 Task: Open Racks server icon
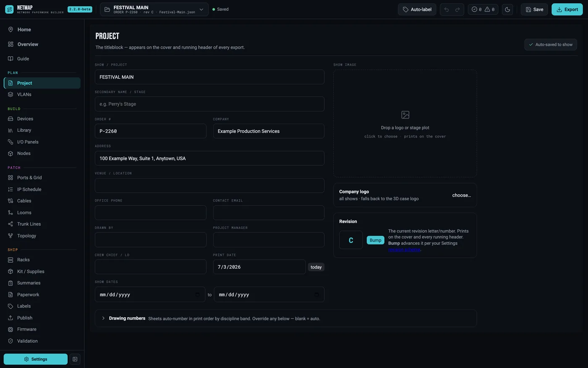coord(10,260)
